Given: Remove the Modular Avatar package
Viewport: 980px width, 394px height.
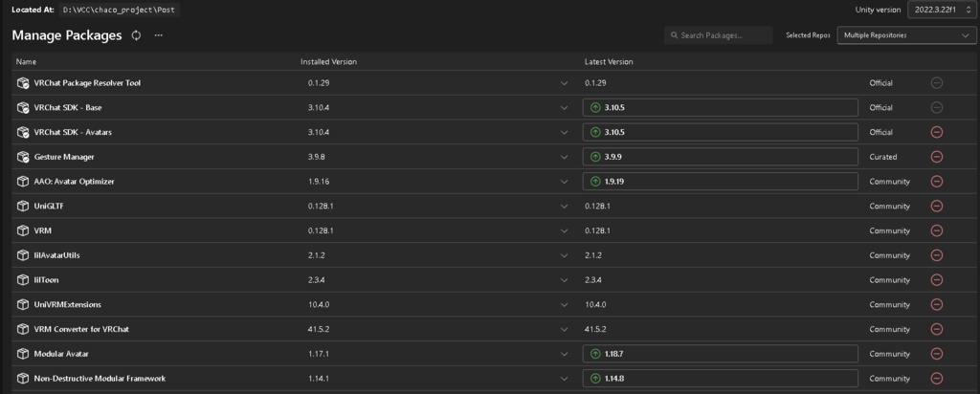Looking at the screenshot, I should (936, 354).
